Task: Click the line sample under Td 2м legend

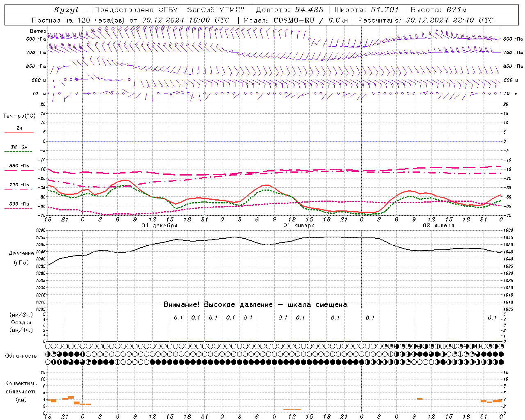Action: point(18,152)
